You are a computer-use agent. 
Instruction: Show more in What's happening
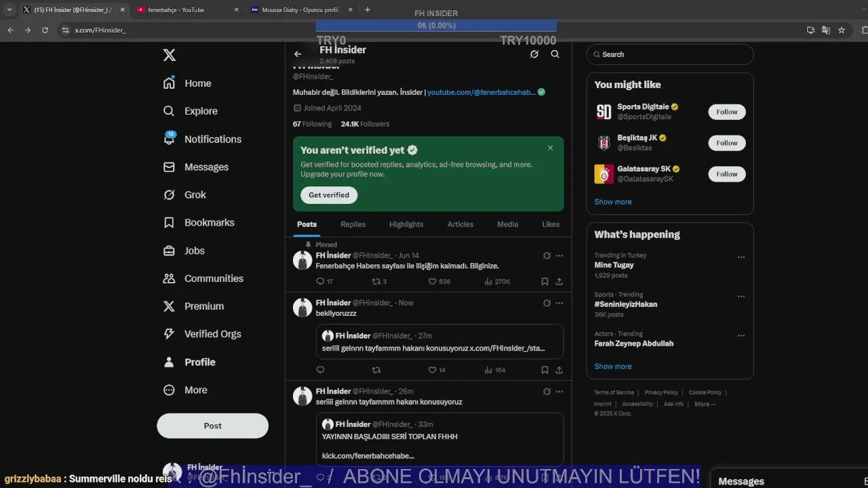click(613, 367)
